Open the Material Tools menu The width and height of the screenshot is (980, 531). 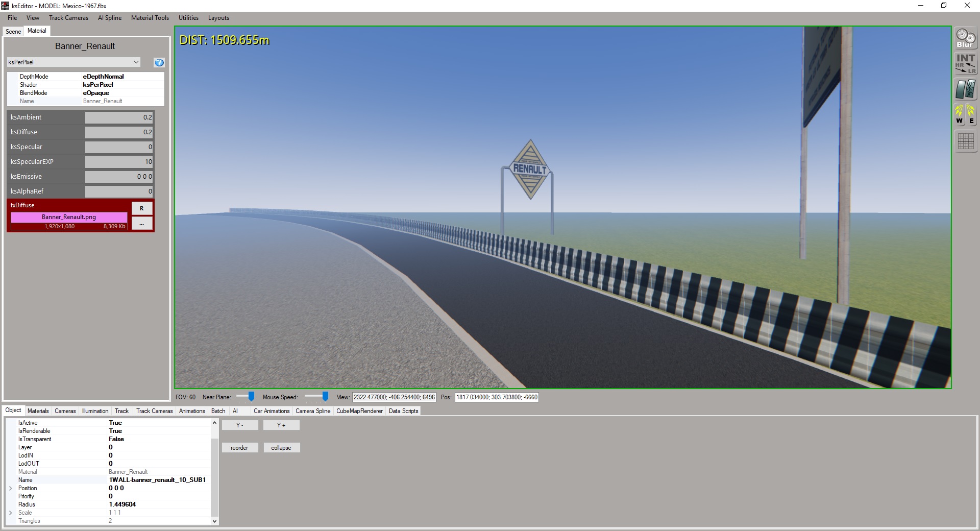click(150, 18)
